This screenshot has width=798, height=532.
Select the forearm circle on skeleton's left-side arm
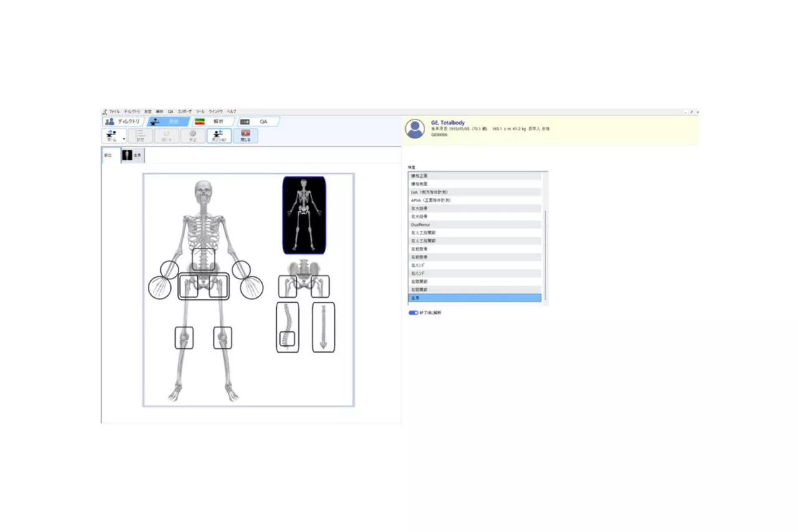coord(170,270)
